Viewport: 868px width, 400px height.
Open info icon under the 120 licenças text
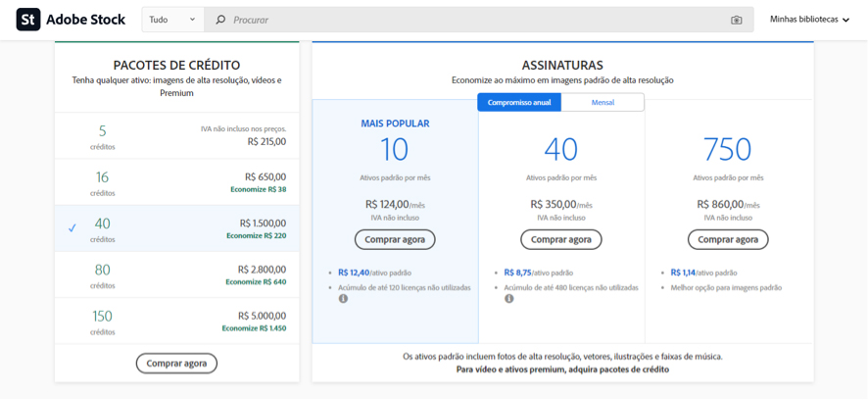pyautogui.click(x=343, y=299)
